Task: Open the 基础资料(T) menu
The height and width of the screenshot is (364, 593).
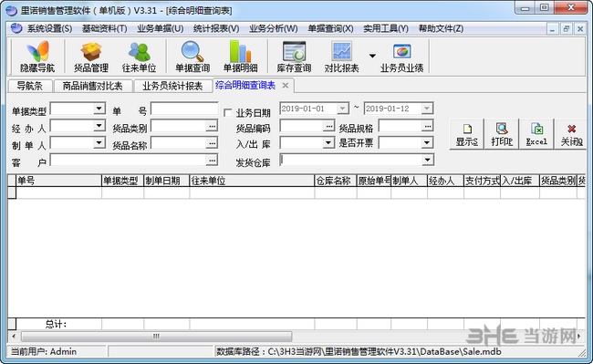Action: (x=104, y=28)
